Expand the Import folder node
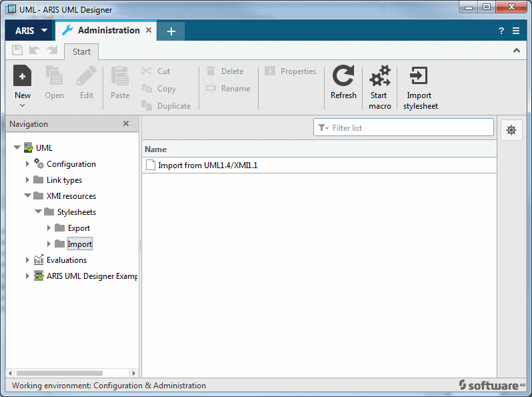This screenshot has width=532, height=397. [49, 244]
